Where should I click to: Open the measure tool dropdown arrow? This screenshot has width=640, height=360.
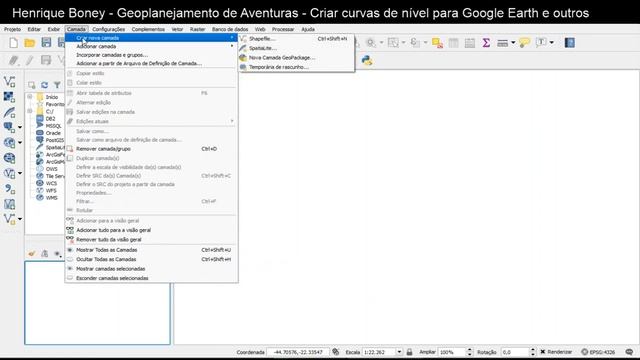(513, 43)
